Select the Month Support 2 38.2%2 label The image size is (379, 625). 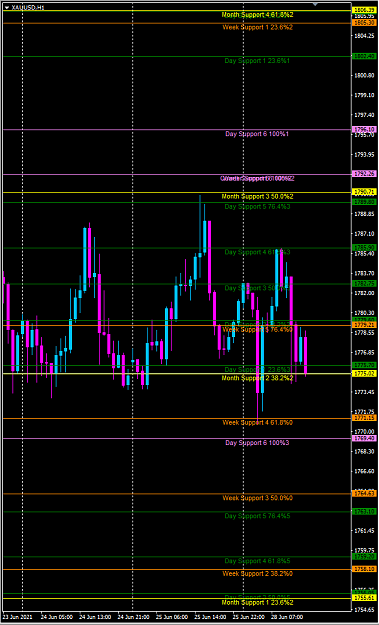click(257, 377)
